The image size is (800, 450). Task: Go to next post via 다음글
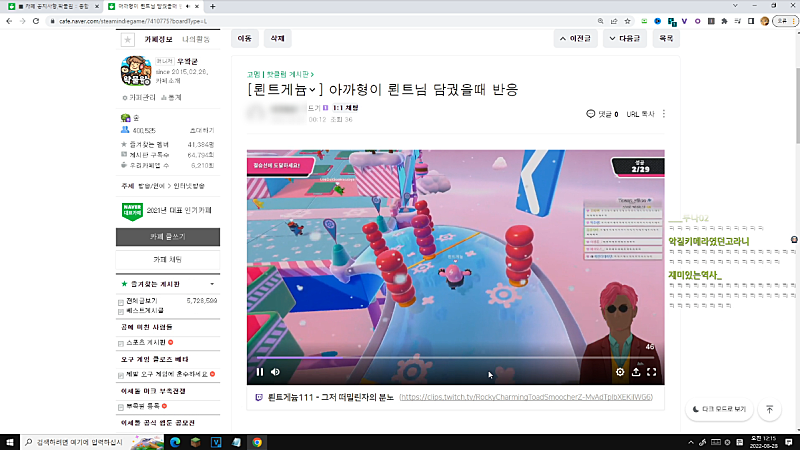click(626, 38)
